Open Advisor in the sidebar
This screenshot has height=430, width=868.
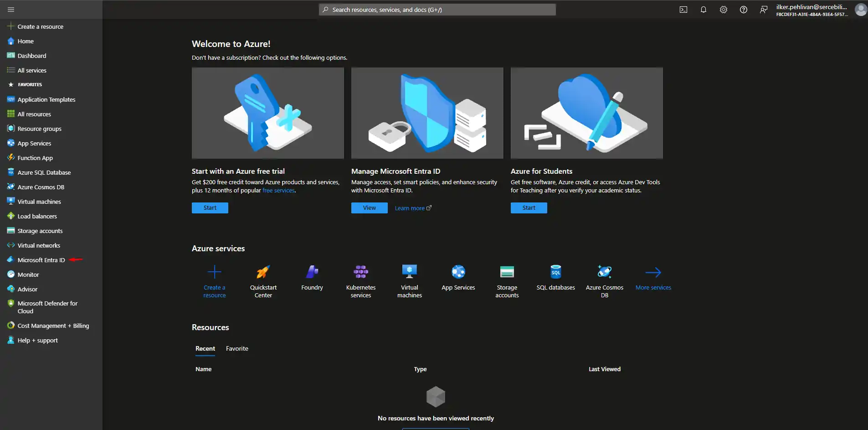[x=27, y=289]
